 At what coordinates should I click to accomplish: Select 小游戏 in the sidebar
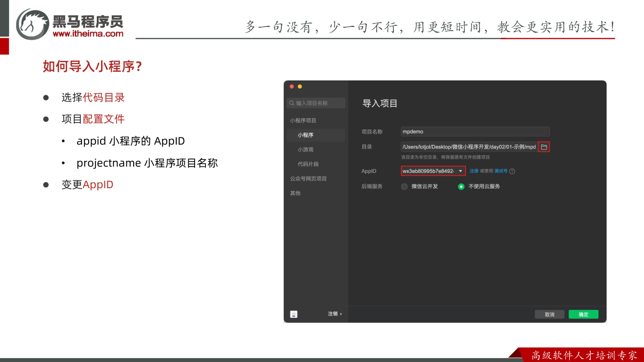point(305,149)
